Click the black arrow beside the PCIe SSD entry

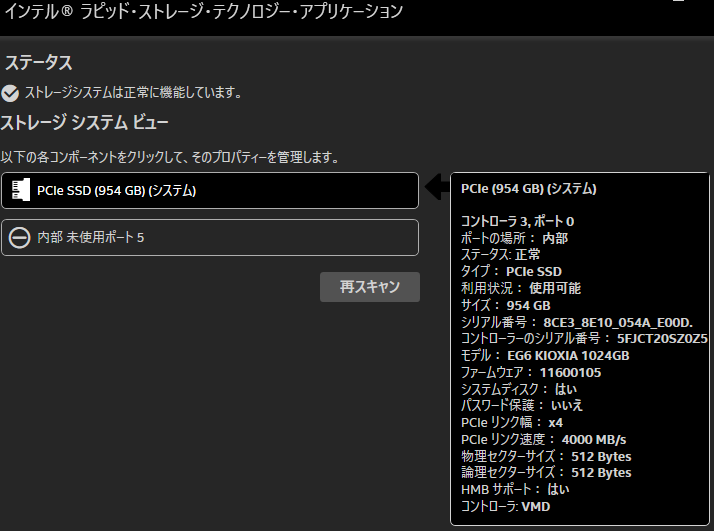pyautogui.click(x=436, y=187)
